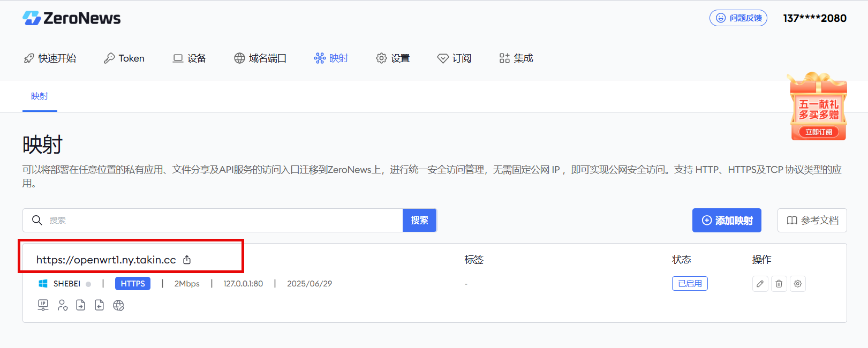Select 映射 in the top navigation
The height and width of the screenshot is (348, 868).
[331, 58]
